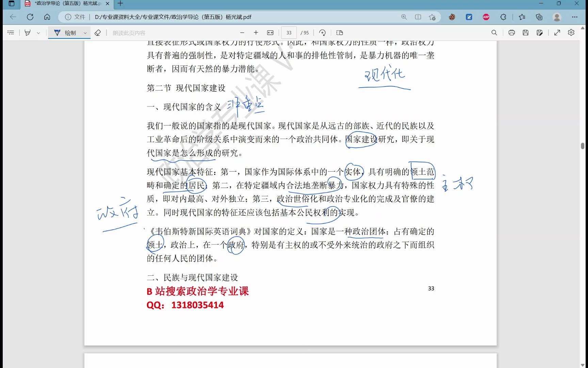Switch to the 政治学导论 PDF tab
Image resolution: width=588 pixels, height=368 pixels.
(x=67, y=4)
